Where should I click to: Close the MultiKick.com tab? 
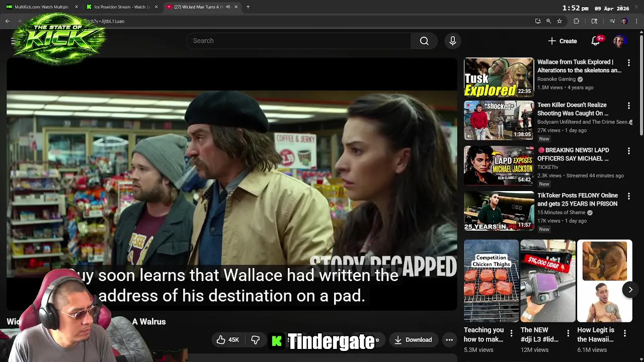(x=76, y=7)
